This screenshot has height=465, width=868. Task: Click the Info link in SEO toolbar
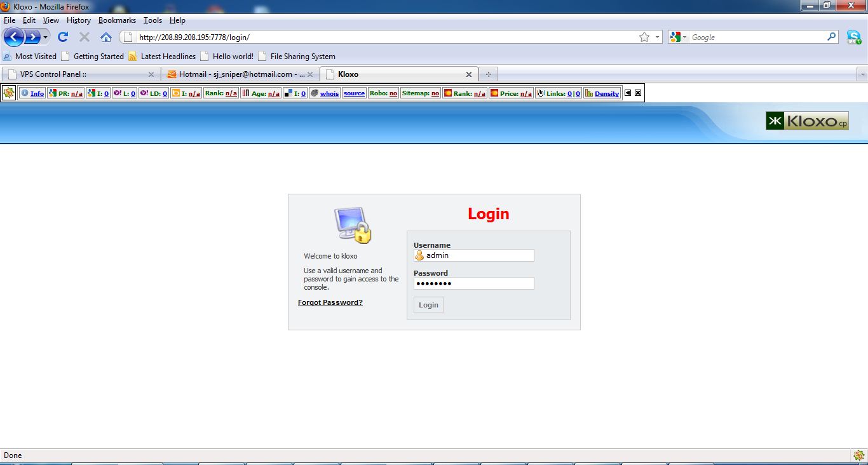coord(37,94)
